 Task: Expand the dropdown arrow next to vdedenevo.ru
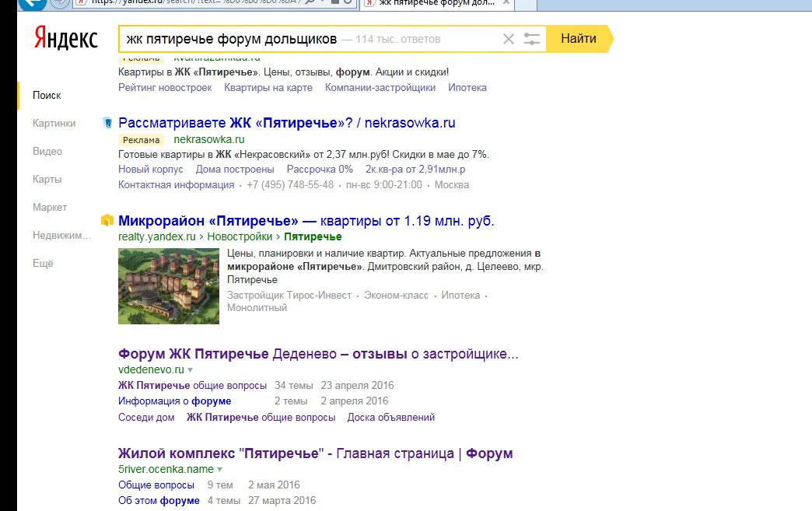190,370
